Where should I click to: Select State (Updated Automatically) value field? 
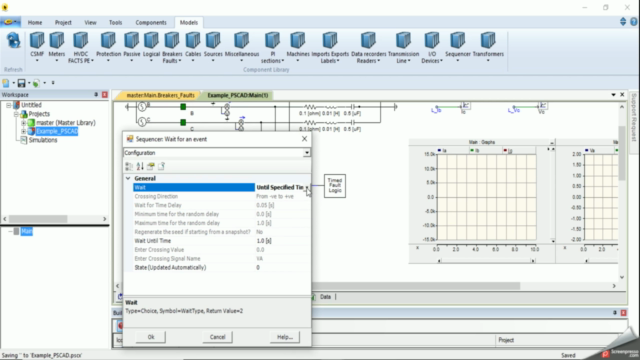point(282,268)
